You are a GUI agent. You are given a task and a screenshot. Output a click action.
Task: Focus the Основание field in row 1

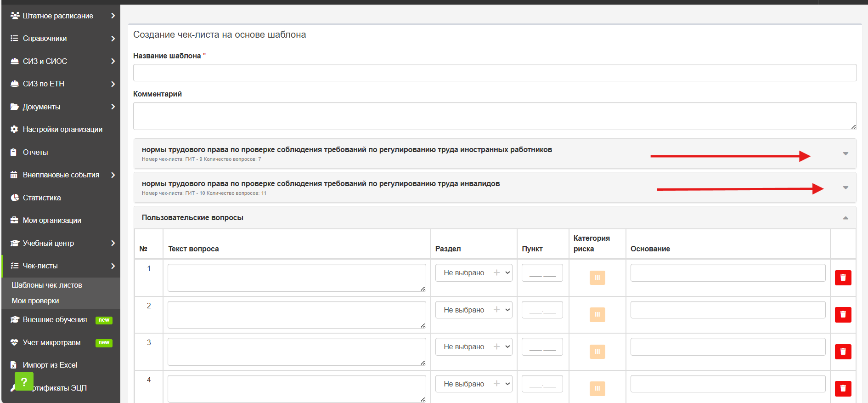[728, 272]
